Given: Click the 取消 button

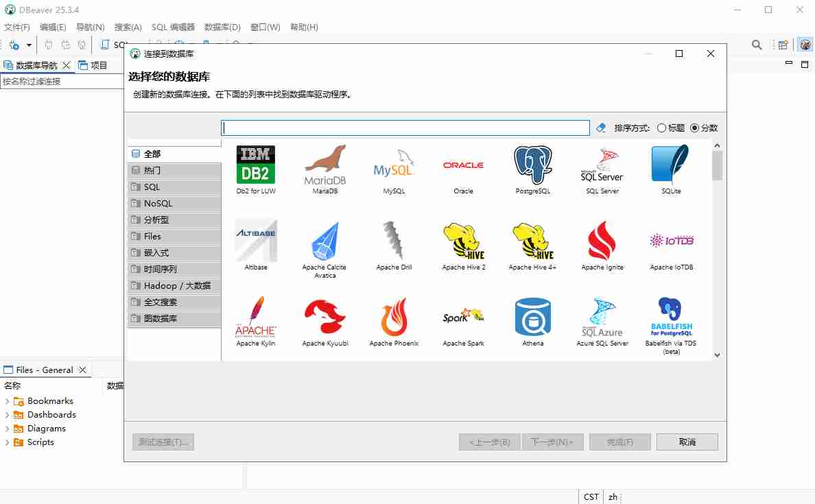Looking at the screenshot, I should (687, 442).
